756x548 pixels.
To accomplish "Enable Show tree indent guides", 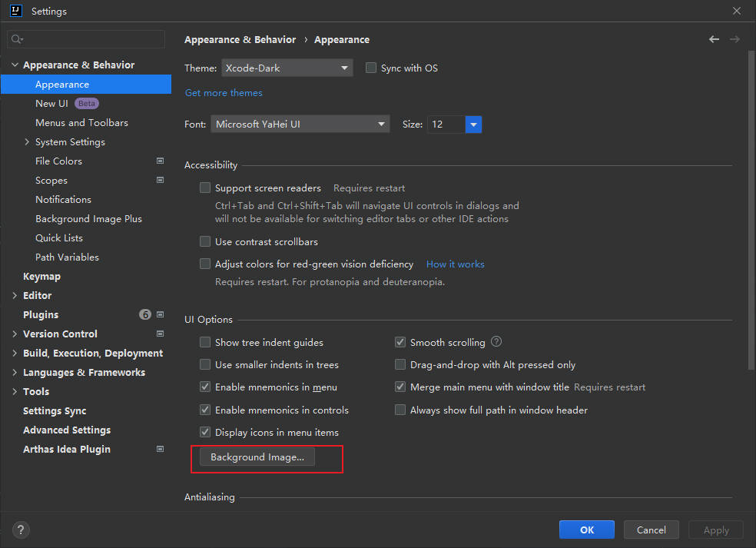I will [x=205, y=342].
